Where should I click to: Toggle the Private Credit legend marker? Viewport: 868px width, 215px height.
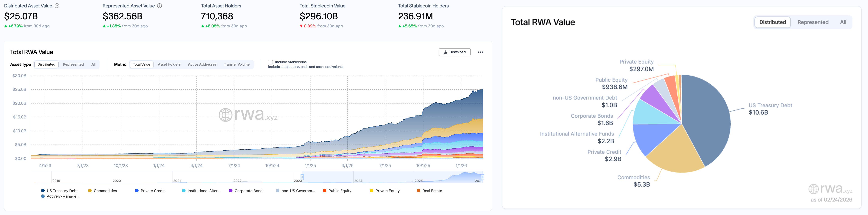pos(136,191)
